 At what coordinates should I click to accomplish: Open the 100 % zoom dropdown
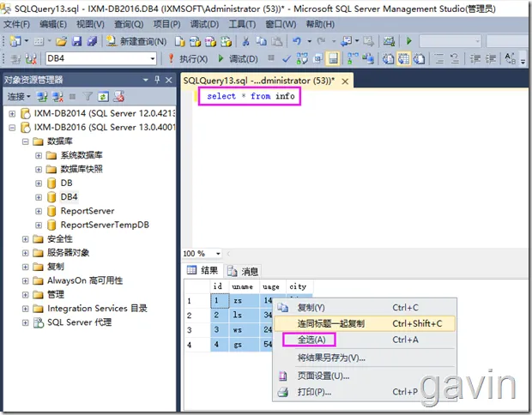(x=218, y=254)
